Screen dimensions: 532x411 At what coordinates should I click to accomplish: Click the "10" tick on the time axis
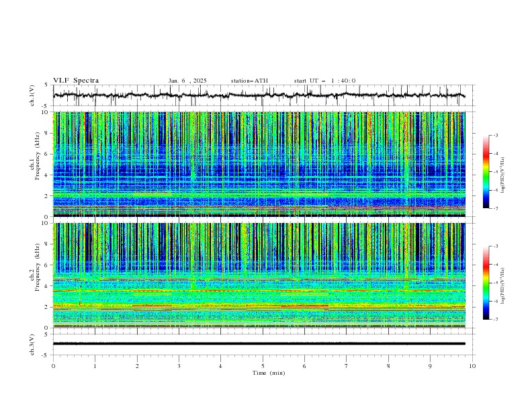[472, 366]
